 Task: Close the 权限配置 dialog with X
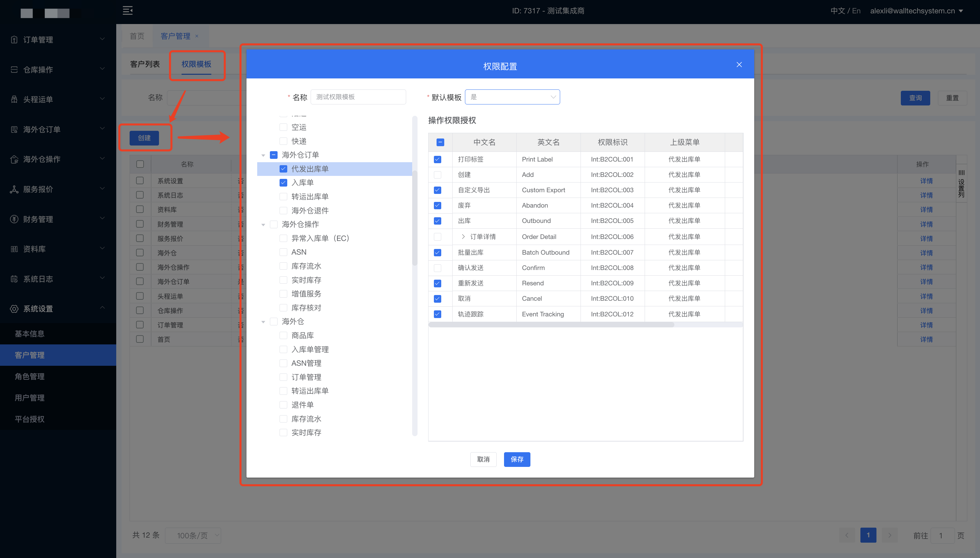[x=739, y=65]
